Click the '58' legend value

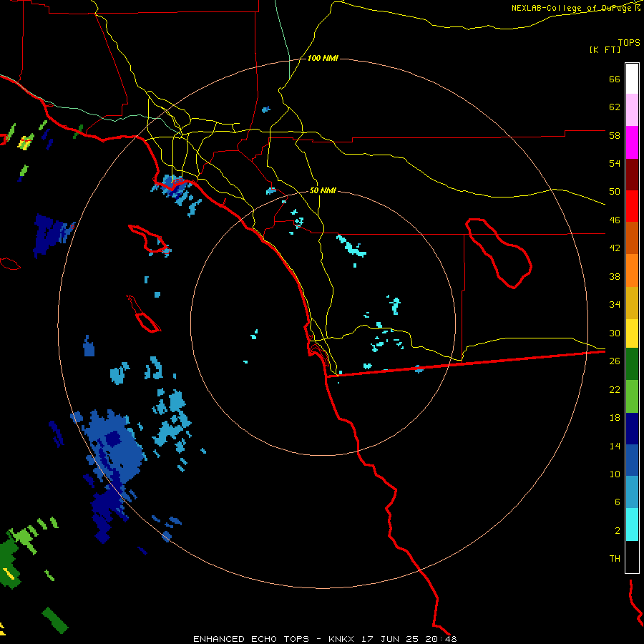tap(615, 135)
